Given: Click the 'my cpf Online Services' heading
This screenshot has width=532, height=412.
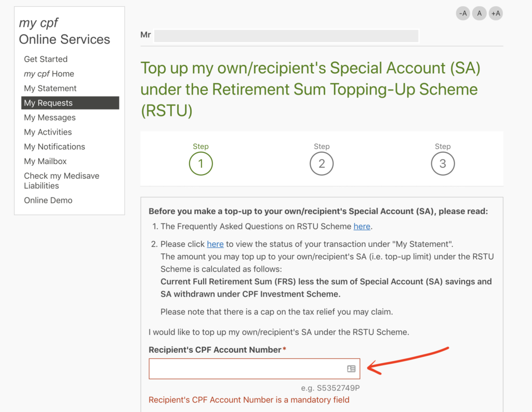Looking at the screenshot, I should coord(64,31).
